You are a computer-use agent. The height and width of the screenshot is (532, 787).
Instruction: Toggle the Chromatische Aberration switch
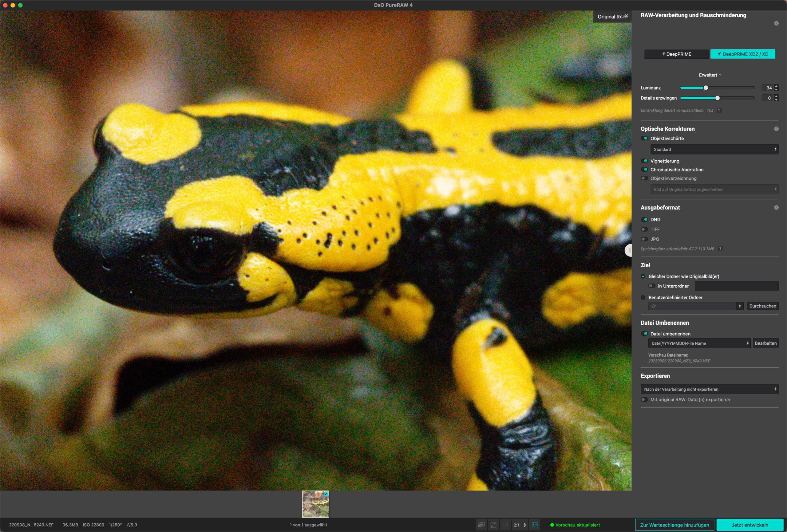pos(644,170)
